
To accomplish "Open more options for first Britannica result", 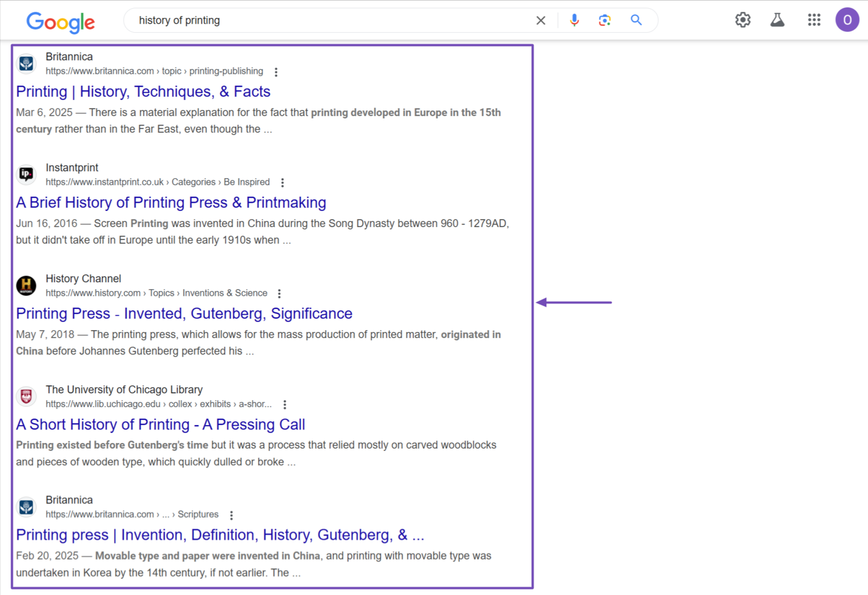I will tap(276, 72).
